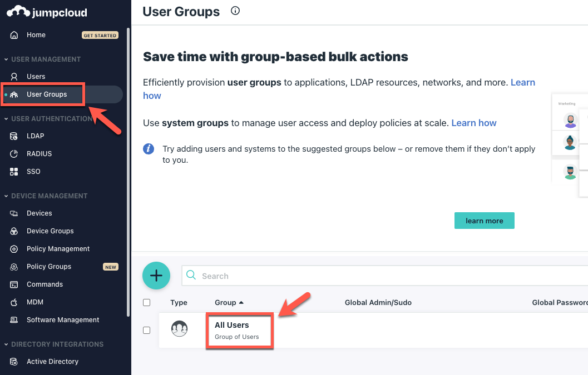588x375 pixels.
Task: Click the User Groups page heading
Action: tap(181, 12)
